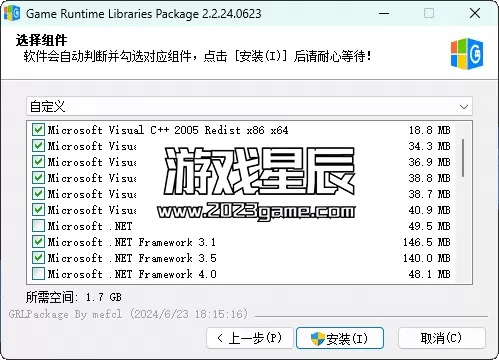Select the Microsoft .NET Framework 4.0 row text

coord(132,274)
